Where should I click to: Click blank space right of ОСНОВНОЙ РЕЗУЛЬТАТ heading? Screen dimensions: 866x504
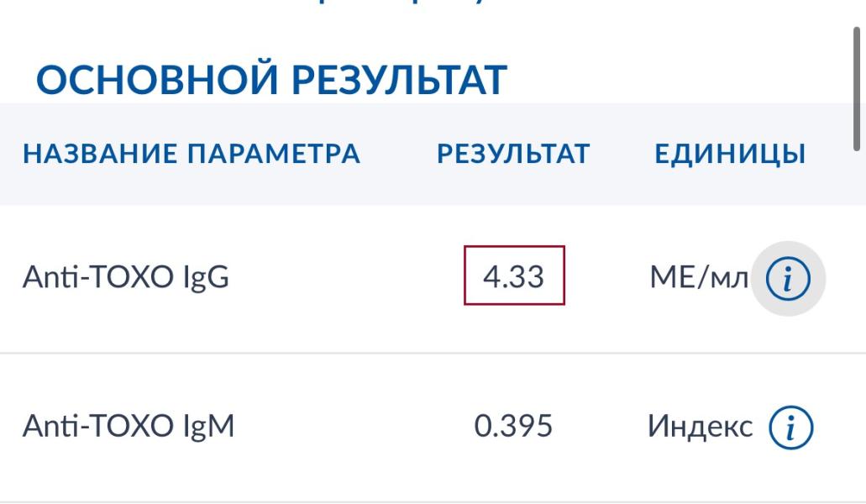pyautogui.click(x=674, y=80)
